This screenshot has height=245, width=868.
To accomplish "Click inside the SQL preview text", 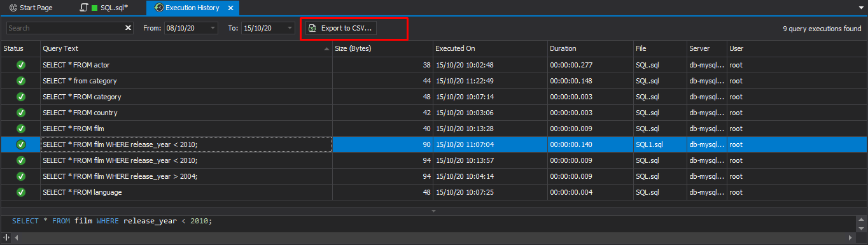I will pyautogui.click(x=111, y=221).
